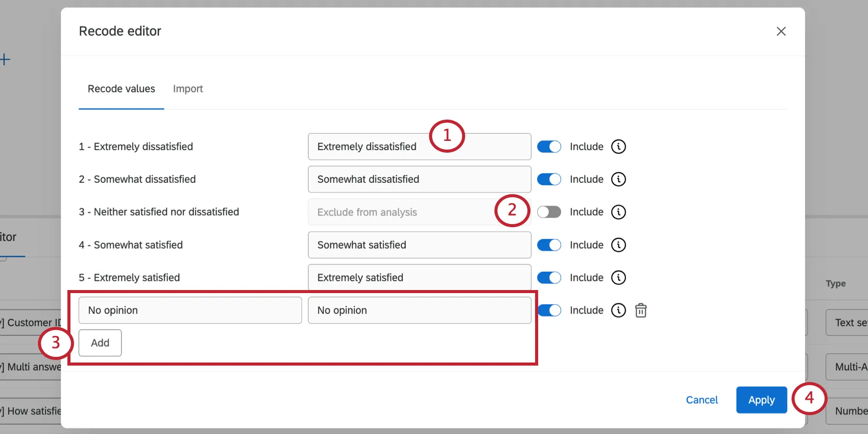Switch to the Import tab
Viewport: 868px width, 434px height.
tap(188, 89)
